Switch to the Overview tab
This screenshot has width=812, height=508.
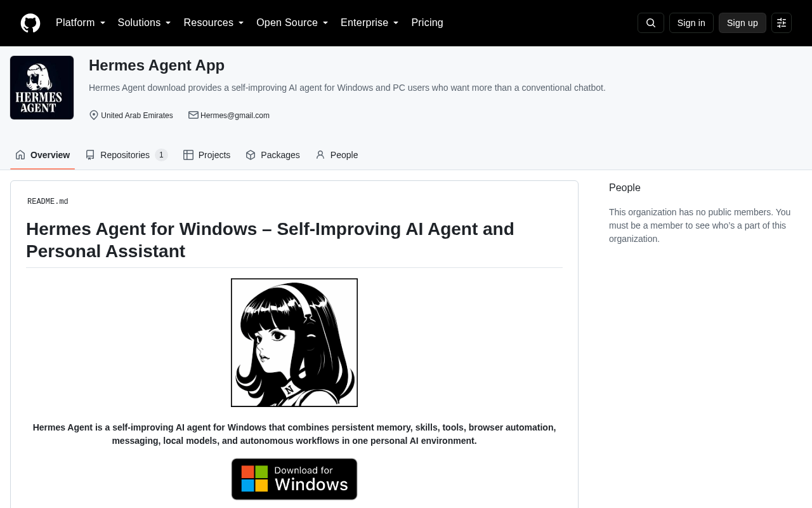(x=43, y=155)
